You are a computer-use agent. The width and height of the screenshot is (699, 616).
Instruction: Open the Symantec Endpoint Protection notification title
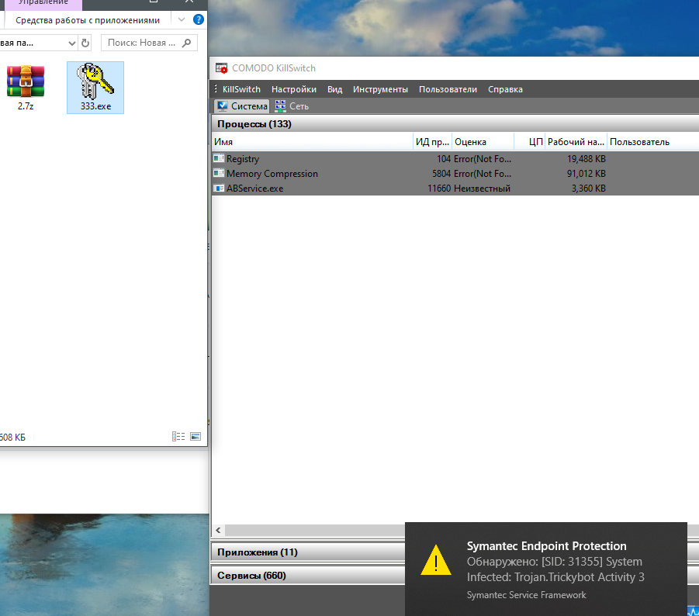tap(546, 546)
